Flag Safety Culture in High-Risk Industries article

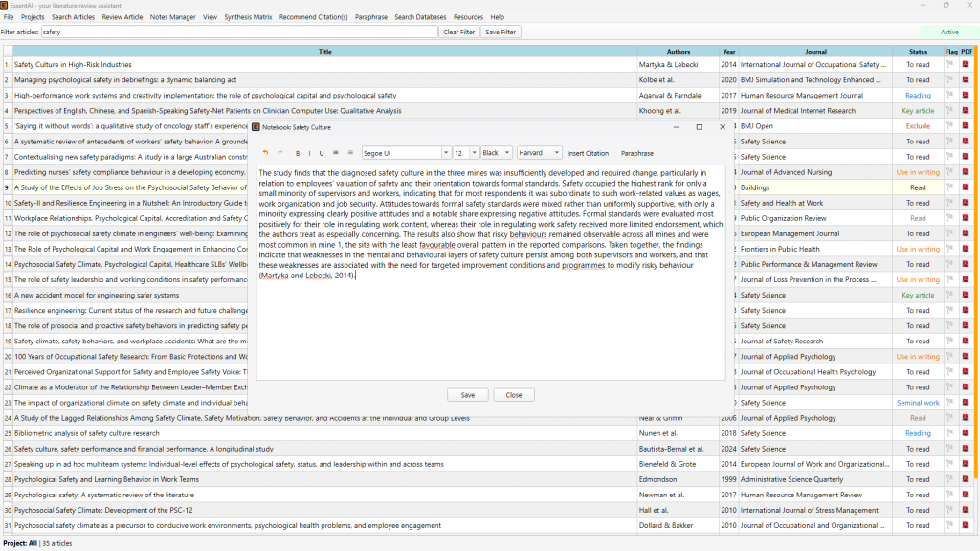[x=950, y=64]
